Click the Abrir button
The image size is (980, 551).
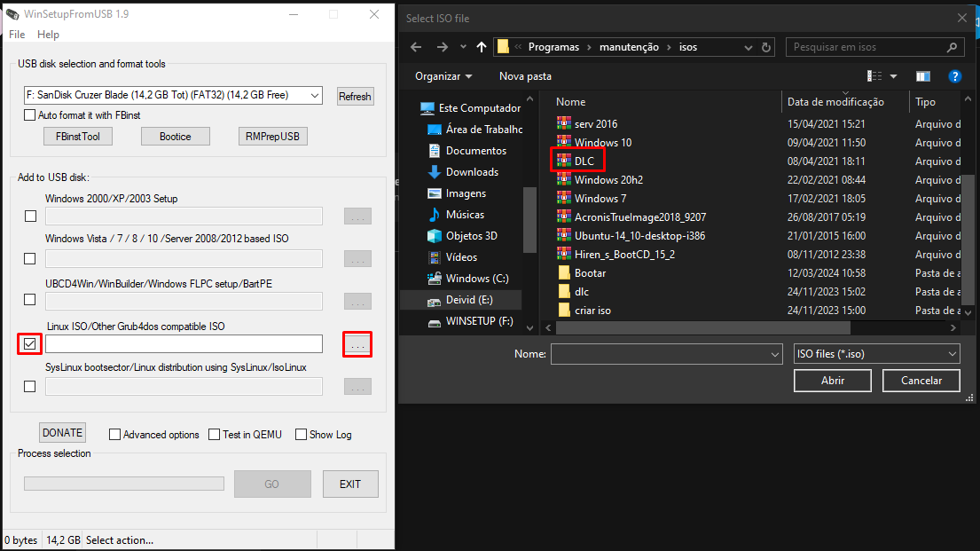click(833, 381)
